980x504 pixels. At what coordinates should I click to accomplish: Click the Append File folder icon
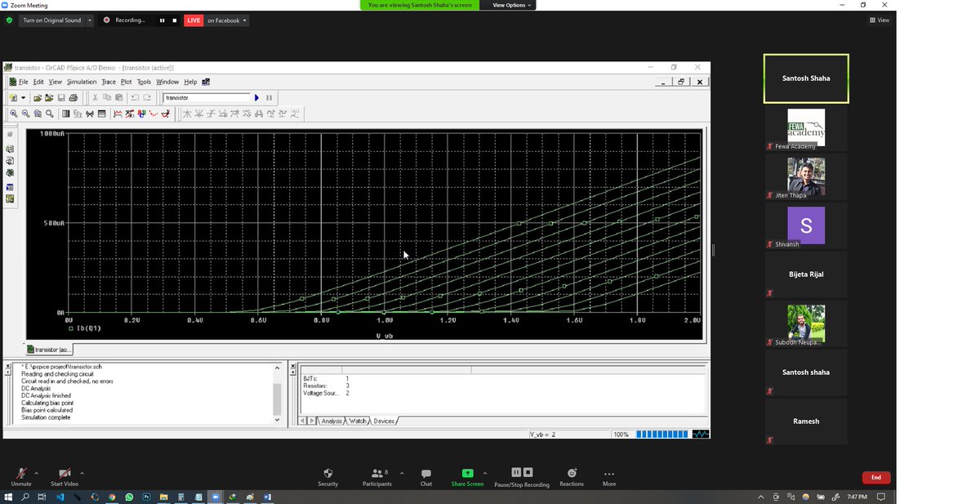(x=49, y=97)
